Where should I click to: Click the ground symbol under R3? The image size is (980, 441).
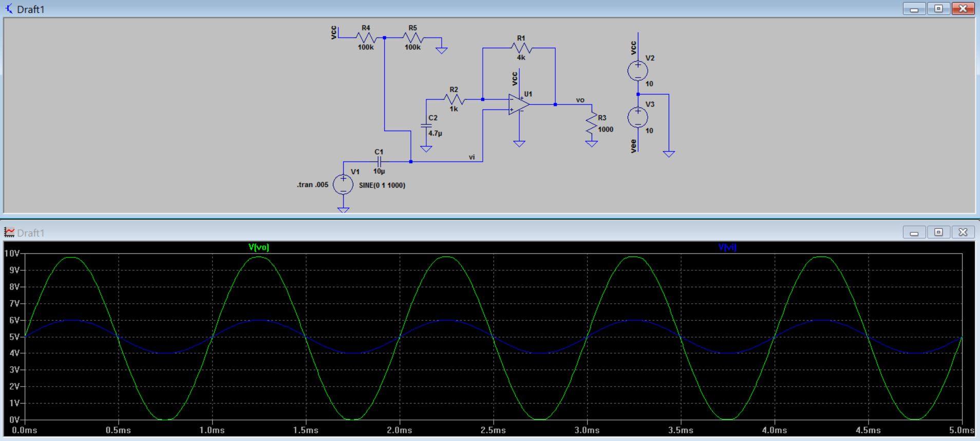coord(592,144)
